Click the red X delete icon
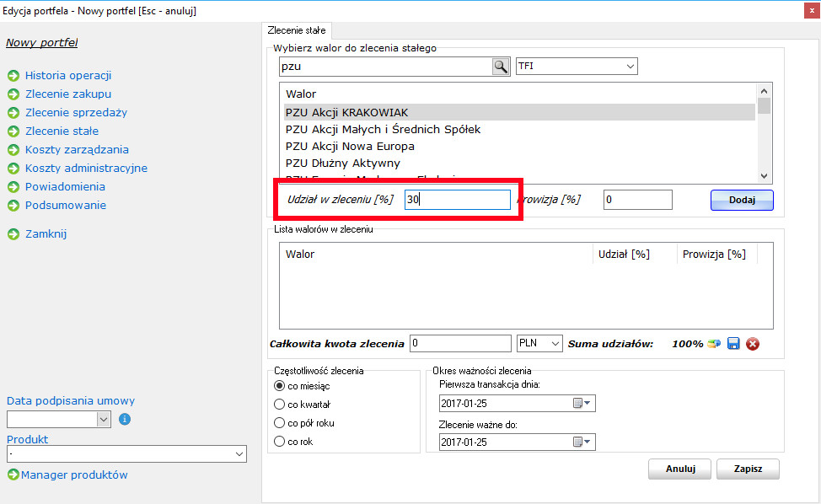 tap(753, 344)
